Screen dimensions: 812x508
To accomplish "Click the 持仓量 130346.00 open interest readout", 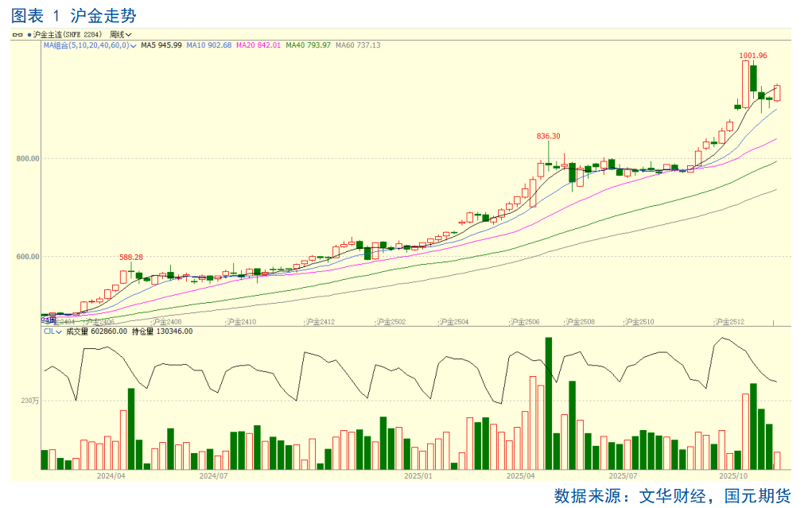I will [x=162, y=332].
